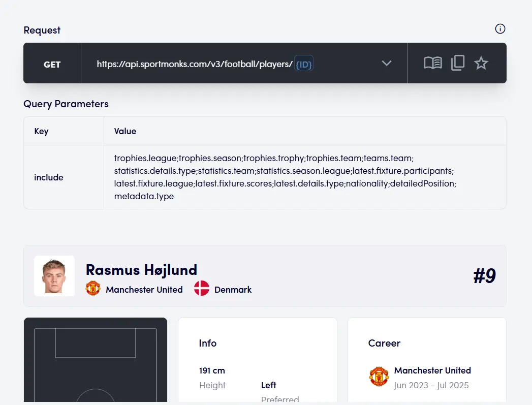Click the football pitch position diagram
Screen dimensions: 532x405
[96, 360]
